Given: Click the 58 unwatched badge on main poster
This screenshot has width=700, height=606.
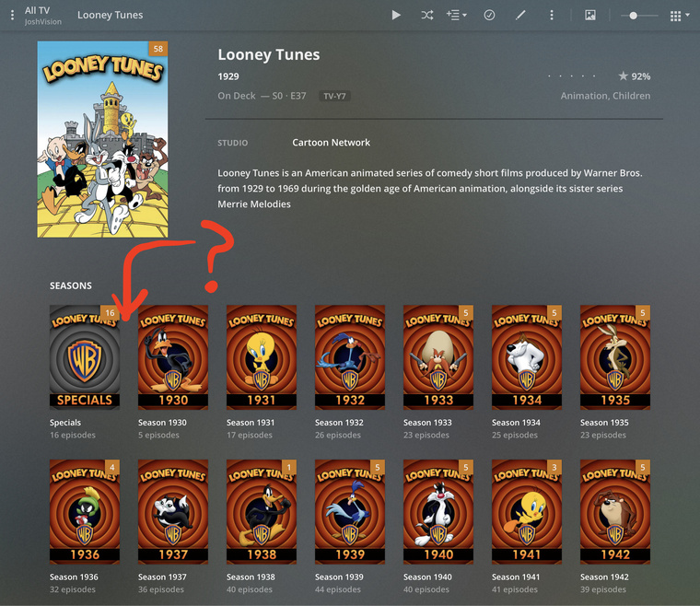Looking at the screenshot, I should (x=158, y=49).
